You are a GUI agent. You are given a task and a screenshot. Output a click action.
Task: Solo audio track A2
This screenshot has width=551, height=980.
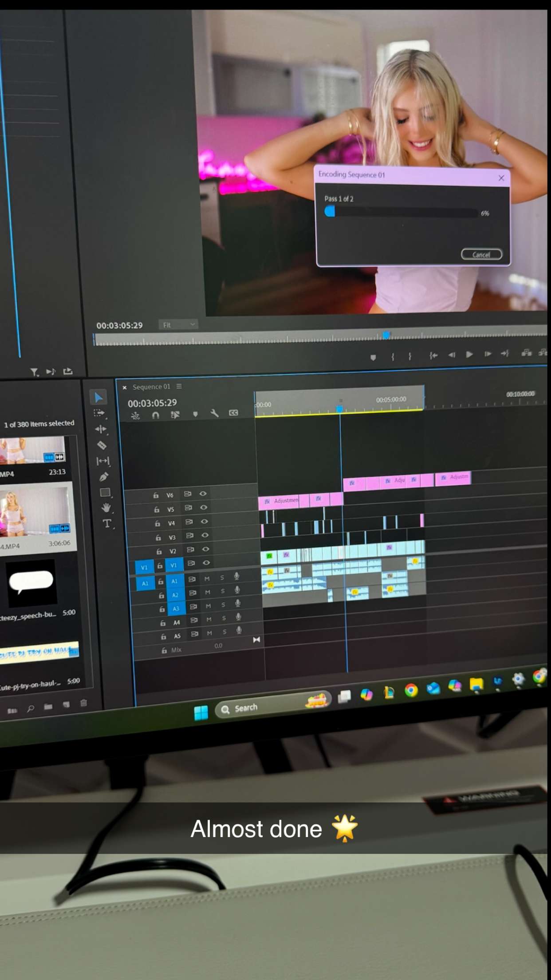click(223, 591)
